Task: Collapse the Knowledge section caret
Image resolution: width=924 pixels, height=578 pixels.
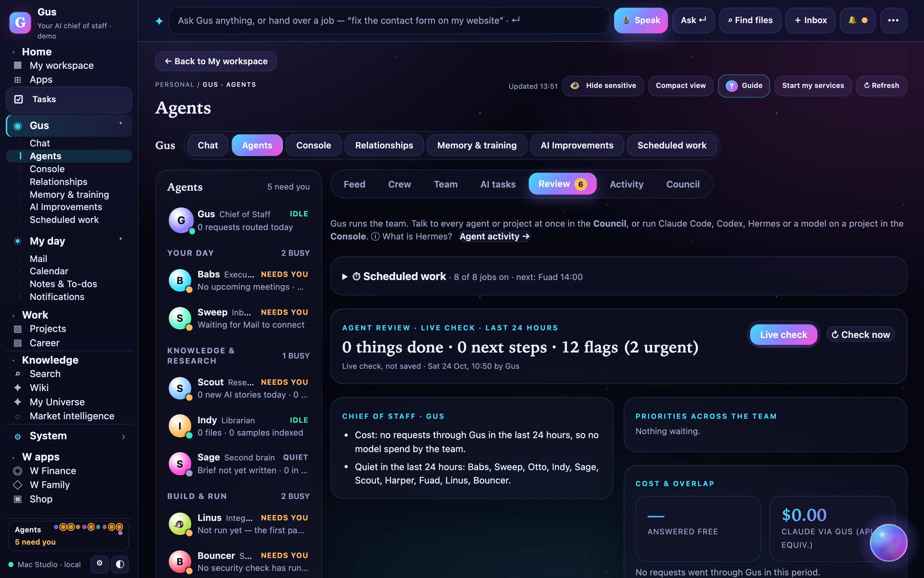Action: coord(13,361)
